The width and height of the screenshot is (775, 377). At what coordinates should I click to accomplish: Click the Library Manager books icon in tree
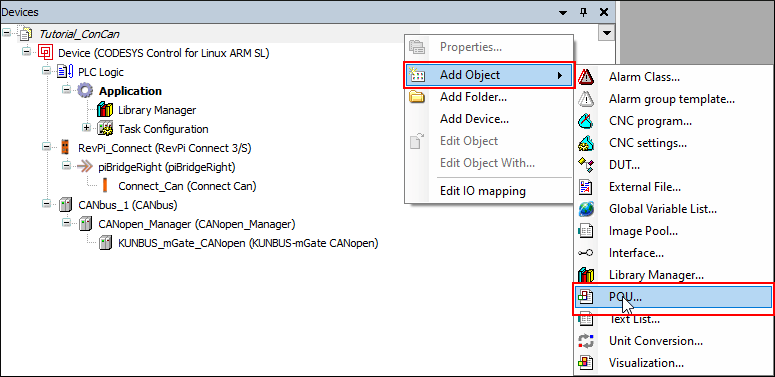pyautogui.click(x=105, y=110)
